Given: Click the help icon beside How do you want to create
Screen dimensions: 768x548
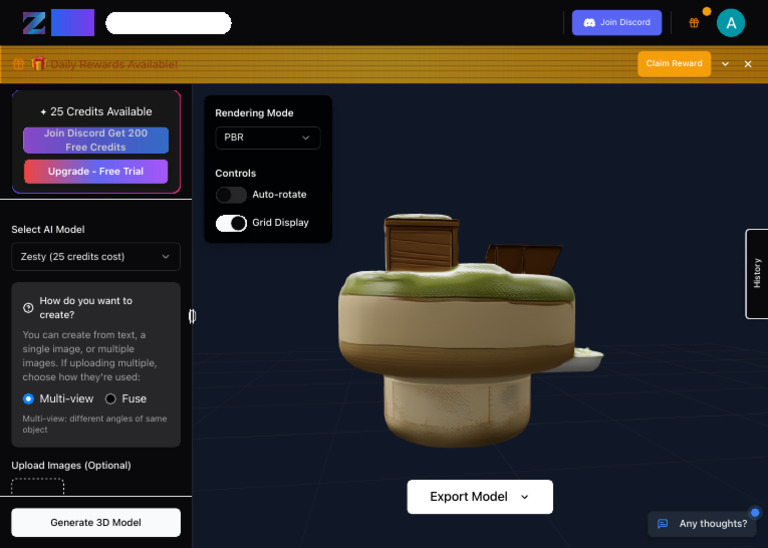Looking at the screenshot, I should [x=28, y=308].
